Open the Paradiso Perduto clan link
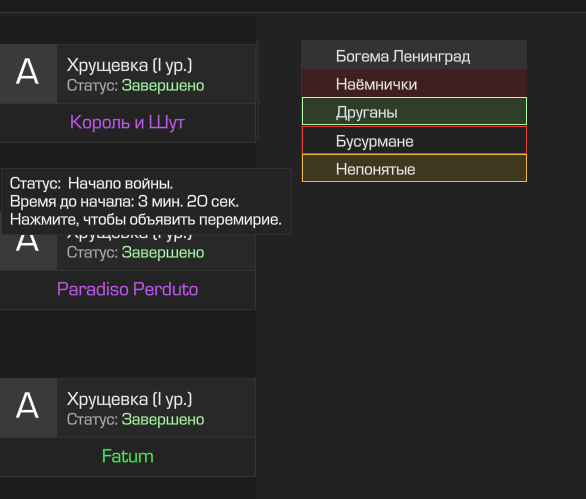 point(127,289)
